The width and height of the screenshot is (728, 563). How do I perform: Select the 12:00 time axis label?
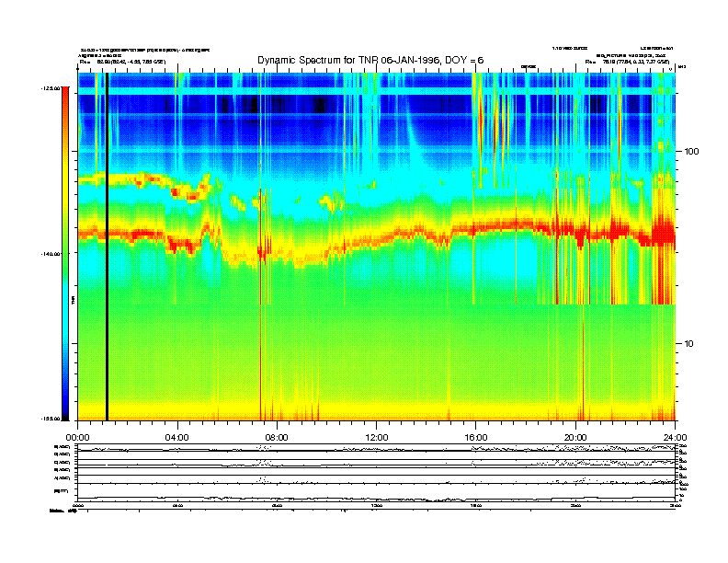pyautogui.click(x=377, y=438)
